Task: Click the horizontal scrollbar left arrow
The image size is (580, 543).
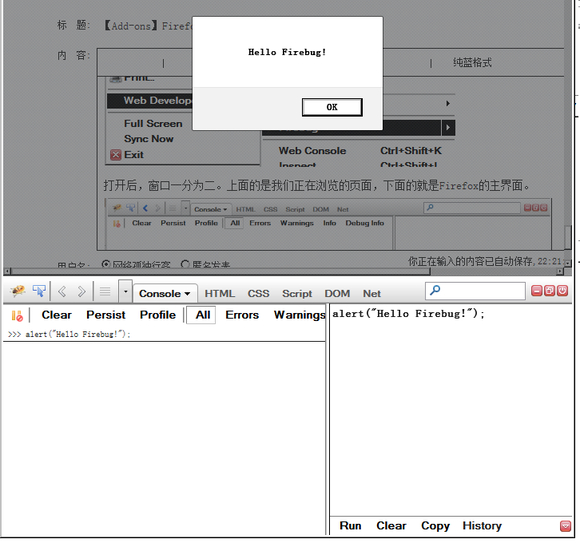Action: 7,271
